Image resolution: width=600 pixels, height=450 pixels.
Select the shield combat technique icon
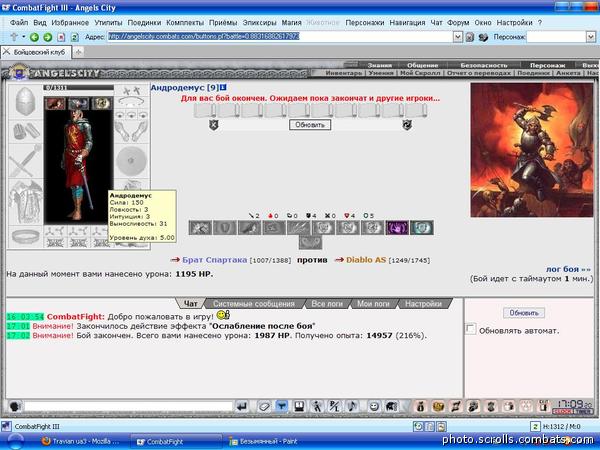click(x=225, y=228)
